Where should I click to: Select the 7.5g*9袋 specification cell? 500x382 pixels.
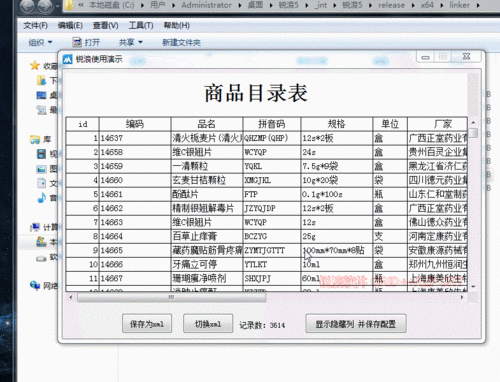(x=336, y=166)
